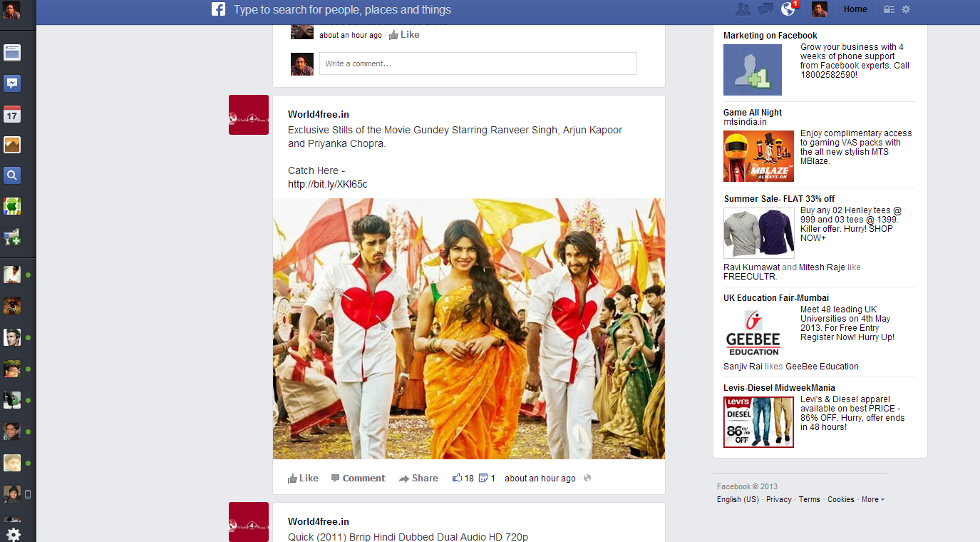The height and width of the screenshot is (542, 980).
Task: Click comment count 1 on Gundey post
Action: 487,479
